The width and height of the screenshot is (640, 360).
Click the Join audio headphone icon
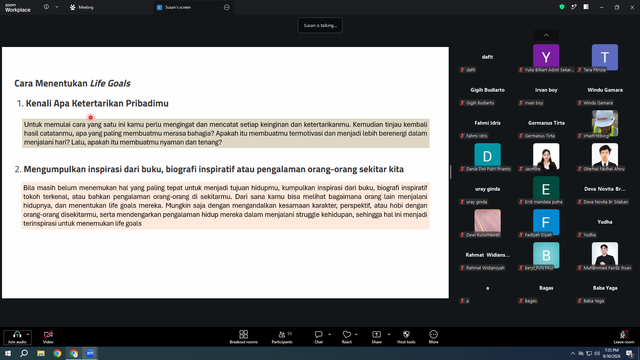click(17, 334)
